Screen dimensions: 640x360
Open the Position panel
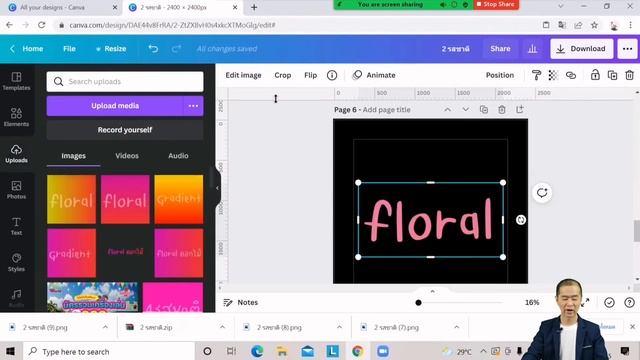pyautogui.click(x=500, y=75)
